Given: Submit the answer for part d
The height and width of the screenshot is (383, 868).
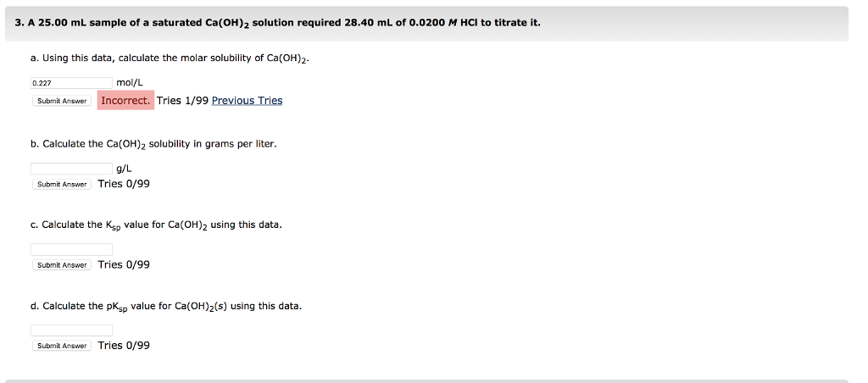Looking at the screenshot, I should 62,346.
